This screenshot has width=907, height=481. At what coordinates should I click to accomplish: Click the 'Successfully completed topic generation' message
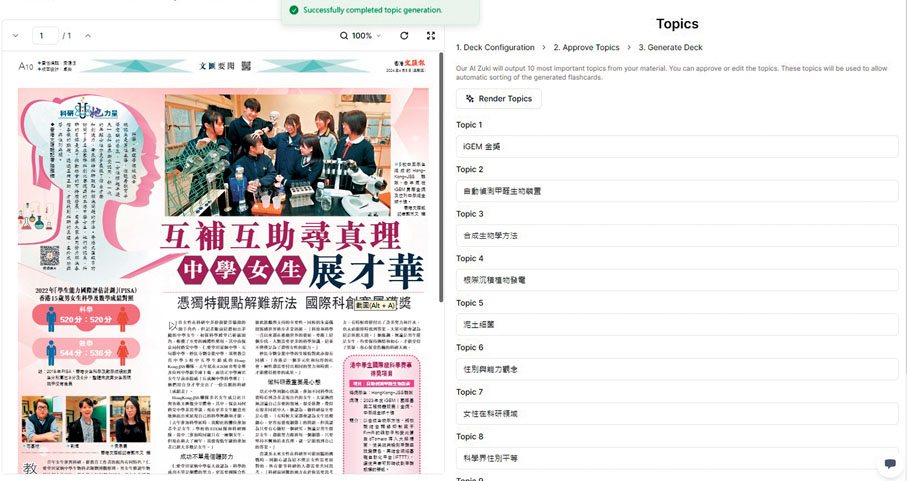(373, 10)
